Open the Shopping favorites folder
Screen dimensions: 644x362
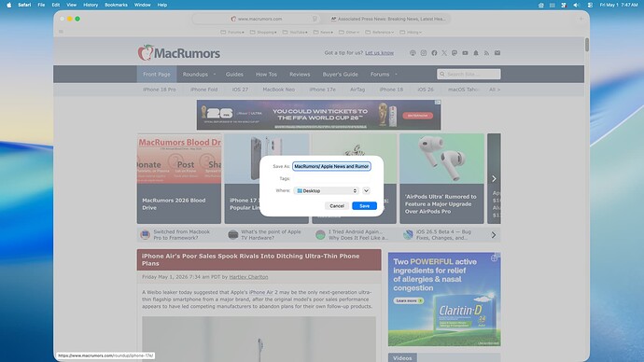pyautogui.click(x=263, y=32)
